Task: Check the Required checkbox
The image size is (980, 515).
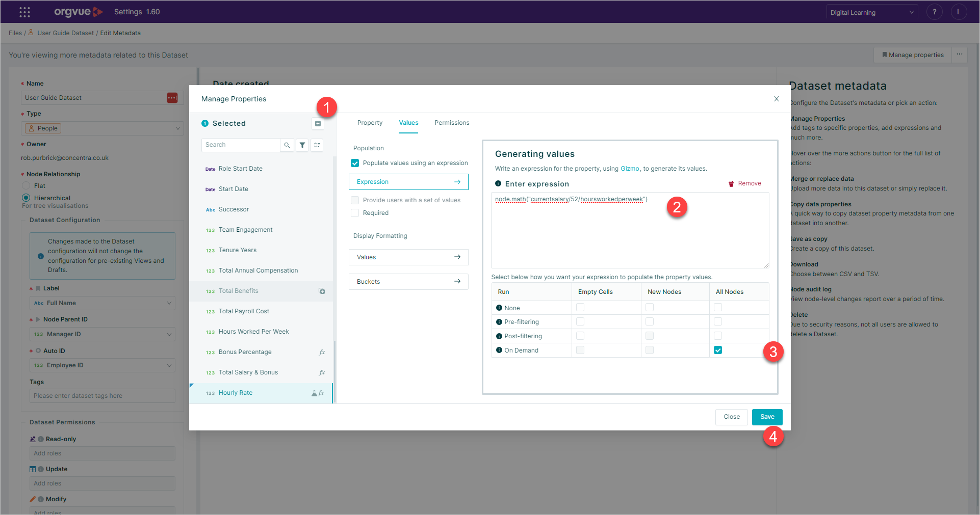Action: click(355, 213)
